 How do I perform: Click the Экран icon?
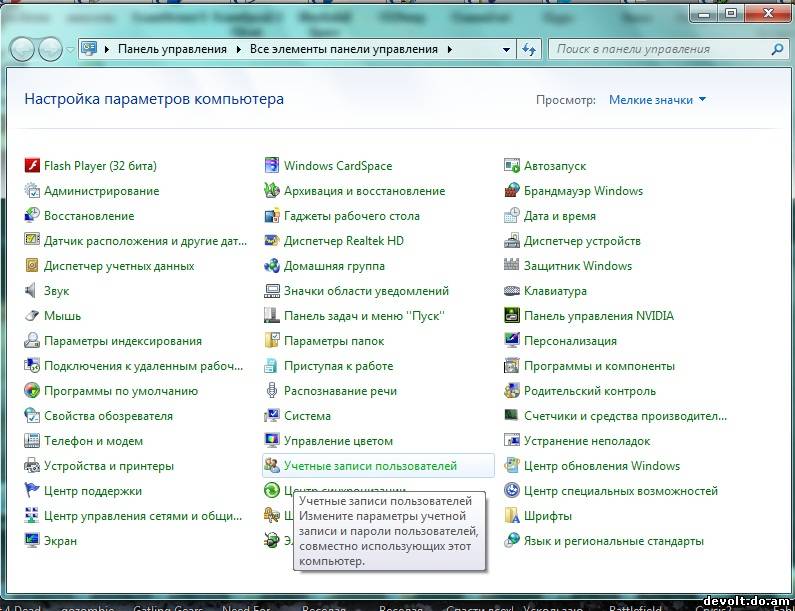point(32,541)
